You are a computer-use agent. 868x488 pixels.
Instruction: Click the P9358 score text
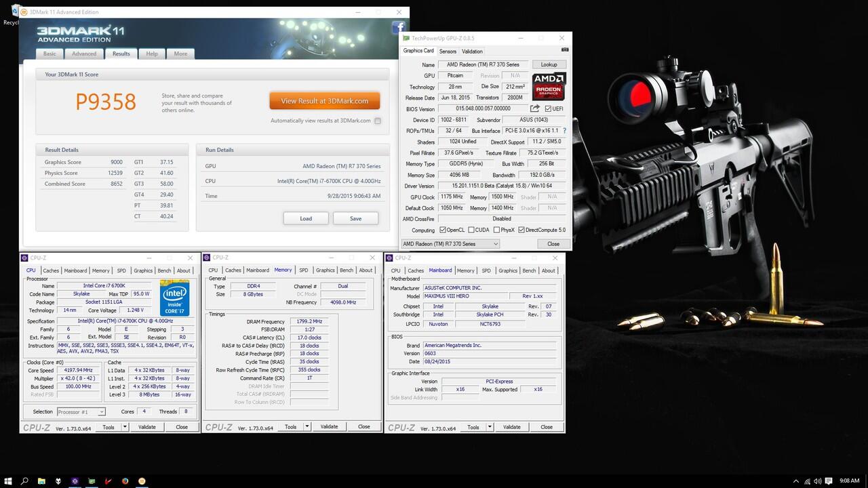click(x=106, y=102)
